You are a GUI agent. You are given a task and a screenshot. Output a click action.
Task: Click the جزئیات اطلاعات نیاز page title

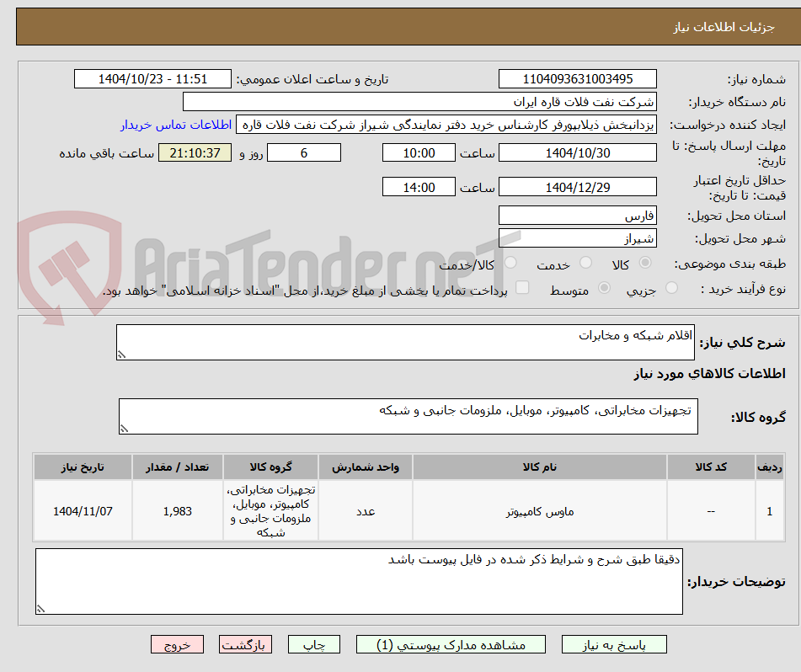pos(724,27)
